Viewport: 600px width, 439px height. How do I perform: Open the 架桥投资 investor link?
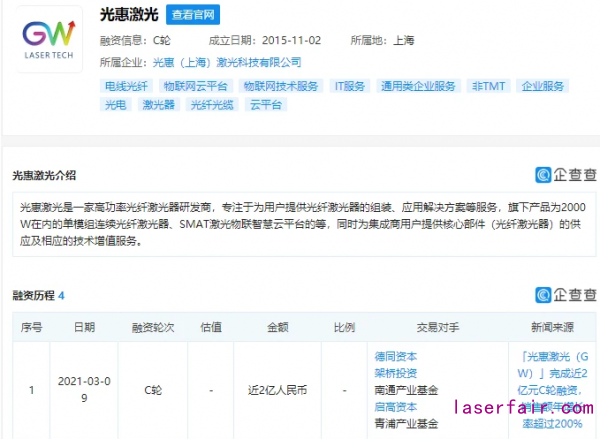[x=396, y=373]
